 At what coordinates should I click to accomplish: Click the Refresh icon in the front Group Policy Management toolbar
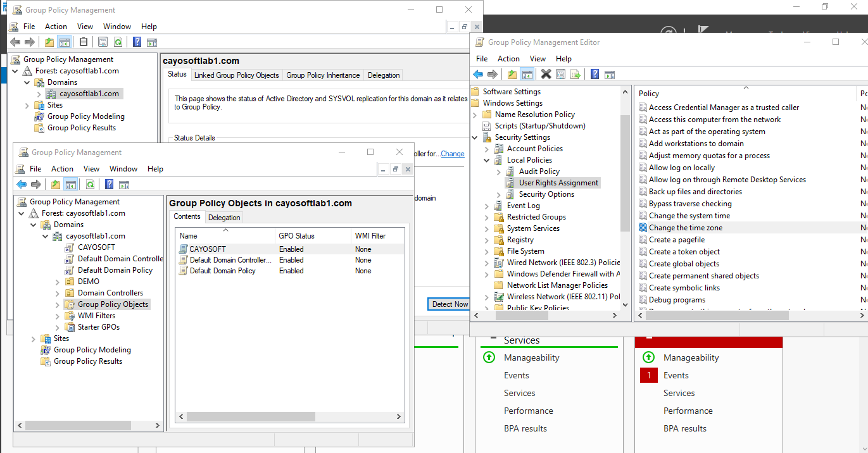[91, 184]
